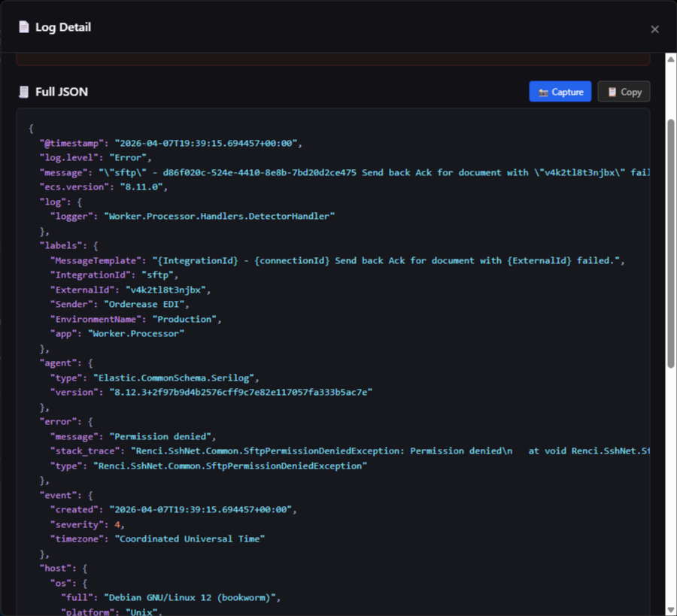Image resolution: width=677 pixels, height=616 pixels.
Task: Close the Log Detail dialog
Action: 654,29
